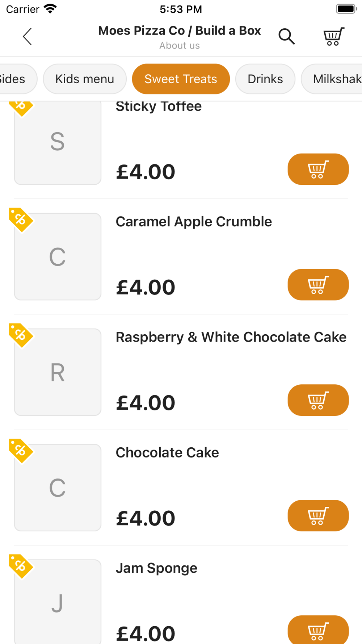Add Jam Sponge to cart
The image size is (362, 644).
[318, 630]
